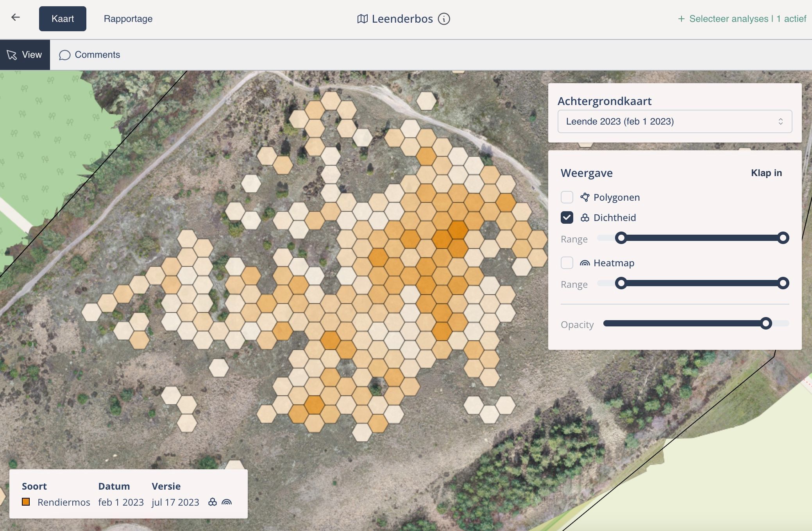Click the Versie column header

(166, 486)
